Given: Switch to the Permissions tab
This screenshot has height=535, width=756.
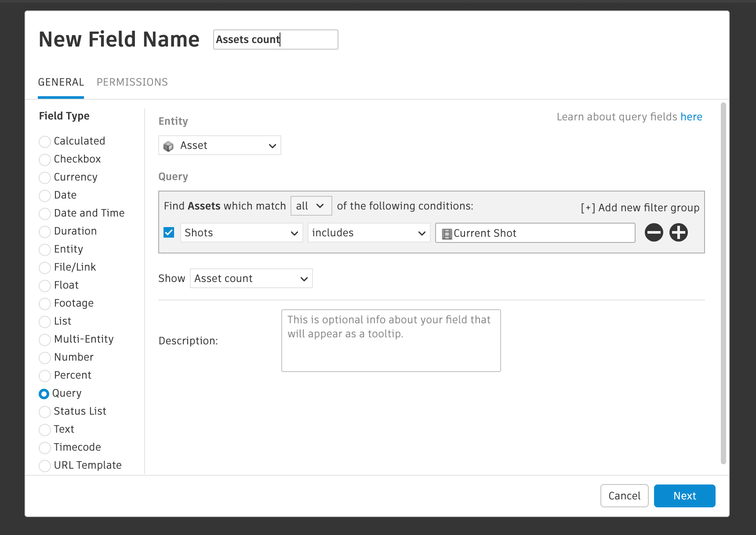Looking at the screenshot, I should [132, 82].
